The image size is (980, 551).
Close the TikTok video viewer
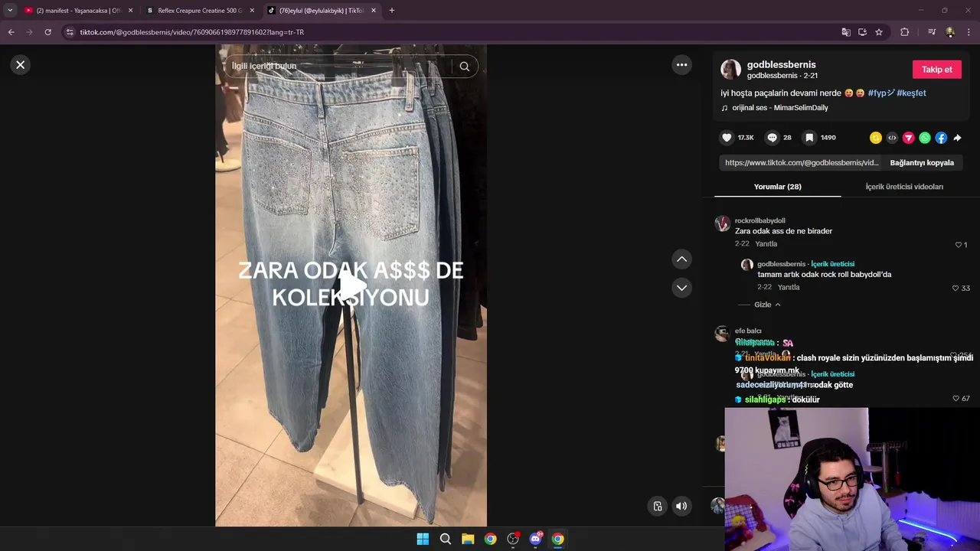point(21,65)
